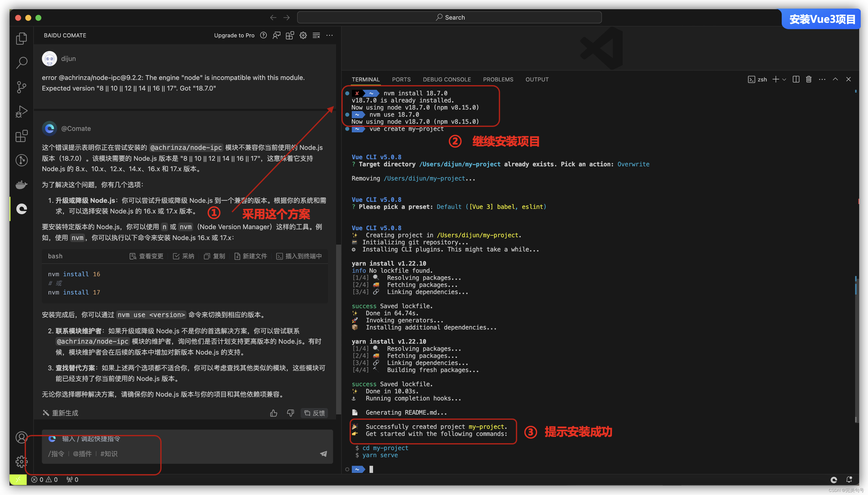This screenshot has width=868, height=495.
Task: Close the terminal panel
Action: (x=849, y=79)
